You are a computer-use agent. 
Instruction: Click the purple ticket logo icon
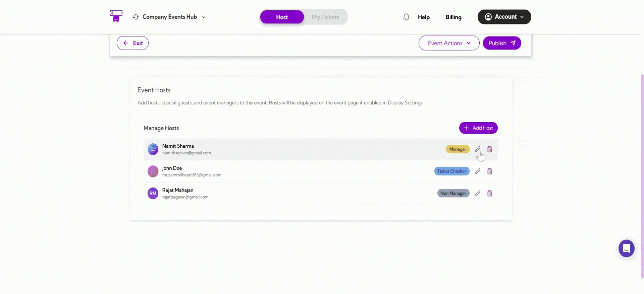pyautogui.click(x=116, y=16)
